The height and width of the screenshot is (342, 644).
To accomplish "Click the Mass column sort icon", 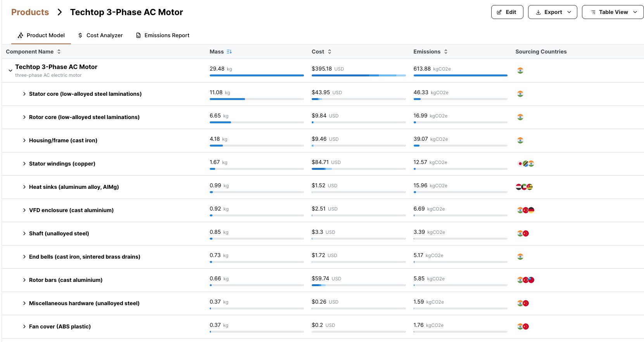I will (229, 52).
